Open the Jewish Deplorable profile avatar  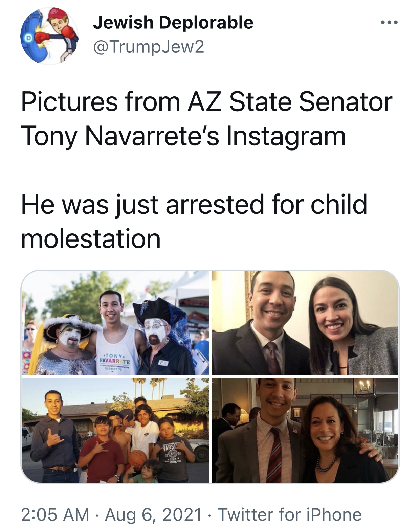pos(49,36)
